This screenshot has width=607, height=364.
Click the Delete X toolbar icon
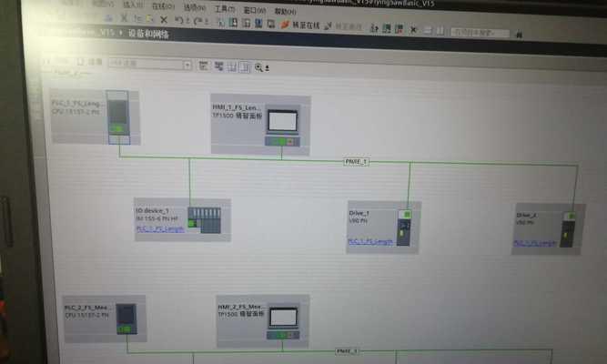pos(164,20)
